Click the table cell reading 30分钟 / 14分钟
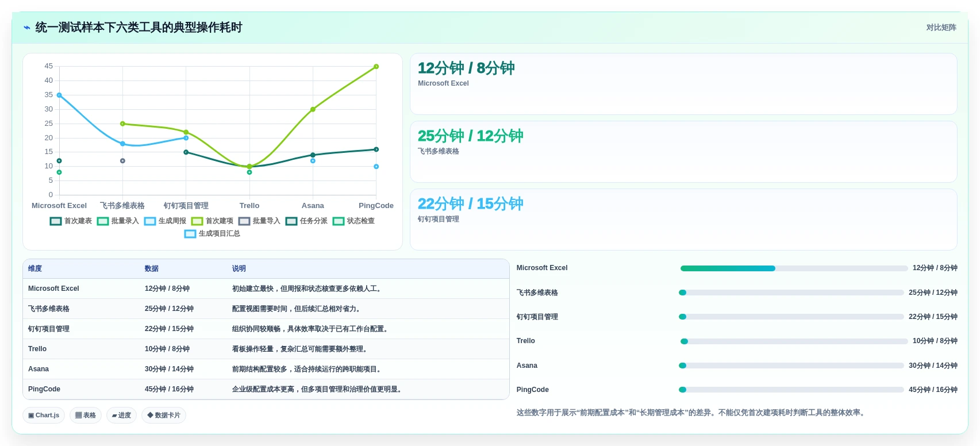 [x=183, y=369]
